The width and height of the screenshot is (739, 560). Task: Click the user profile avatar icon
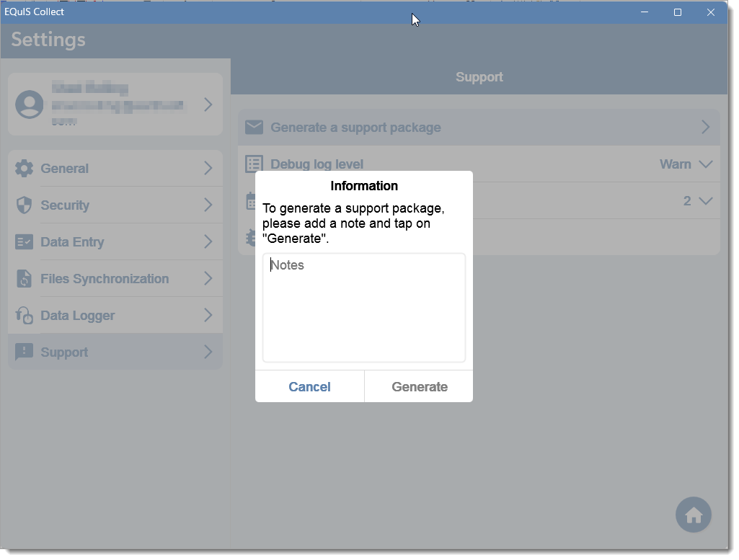[30, 105]
